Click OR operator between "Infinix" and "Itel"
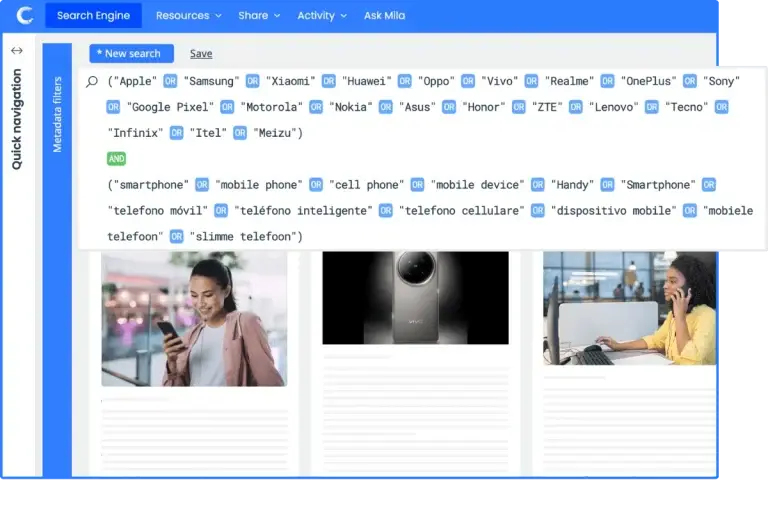Image resolution: width=768 pixels, height=512 pixels. [x=177, y=133]
